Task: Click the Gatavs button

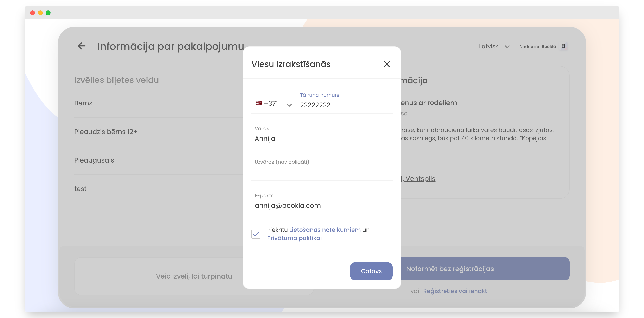Action: [x=371, y=271]
